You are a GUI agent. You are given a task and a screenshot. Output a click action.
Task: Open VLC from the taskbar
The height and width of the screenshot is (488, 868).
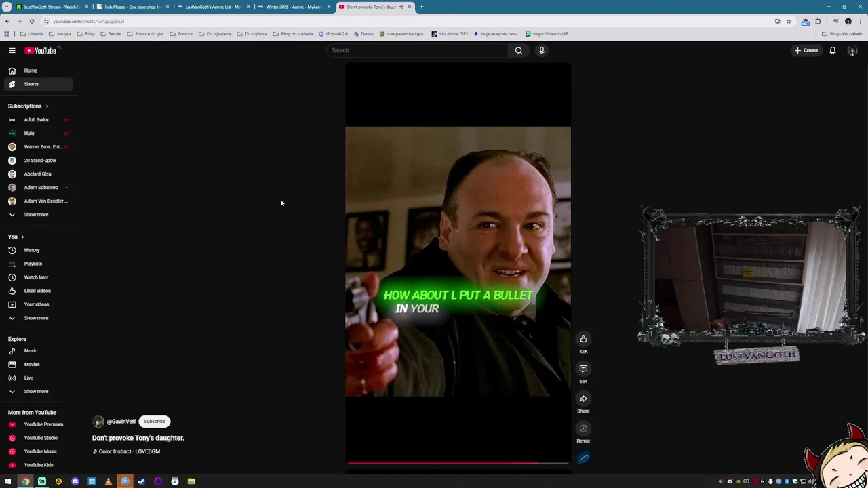coord(108,481)
